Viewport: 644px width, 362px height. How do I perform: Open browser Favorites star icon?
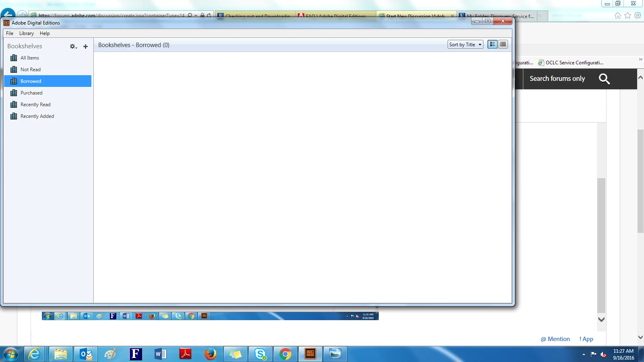tap(627, 16)
